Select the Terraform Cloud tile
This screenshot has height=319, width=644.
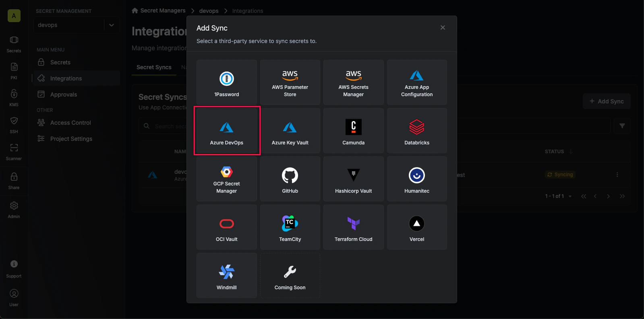(x=354, y=227)
